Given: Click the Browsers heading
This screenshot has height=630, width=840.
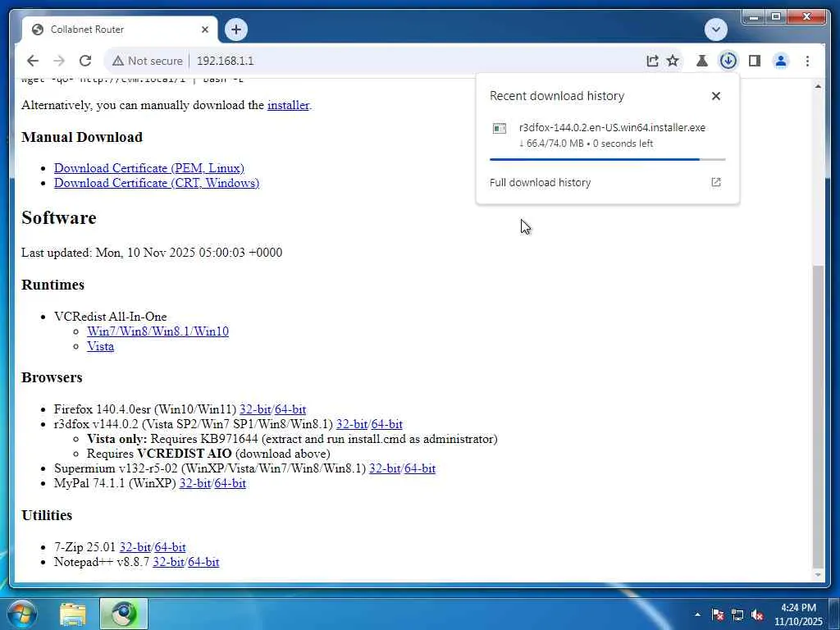Looking at the screenshot, I should click(x=52, y=377).
